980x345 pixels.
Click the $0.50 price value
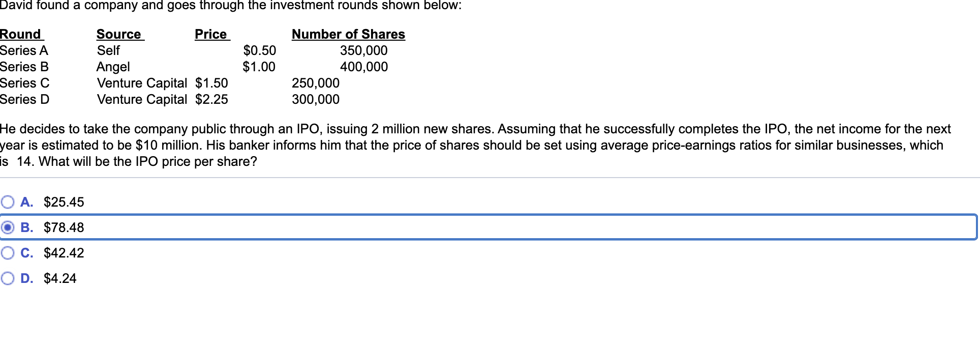click(x=259, y=50)
